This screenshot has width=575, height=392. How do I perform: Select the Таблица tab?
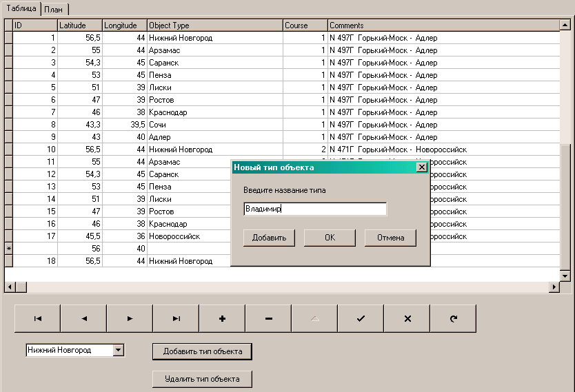(x=21, y=8)
